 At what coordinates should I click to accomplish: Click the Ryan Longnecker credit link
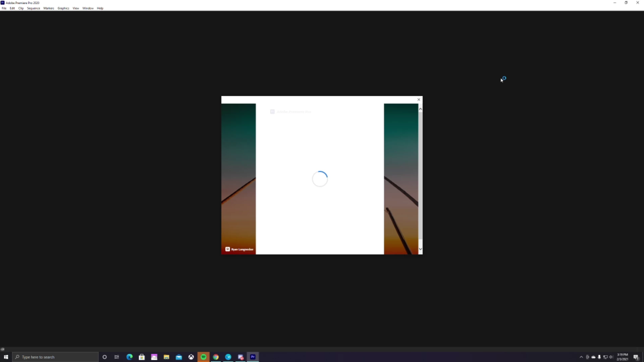click(x=242, y=249)
